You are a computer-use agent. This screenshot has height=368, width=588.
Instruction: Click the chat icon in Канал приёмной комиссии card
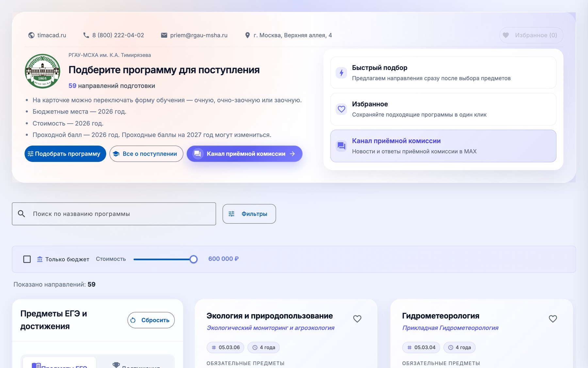(x=341, y=146)
